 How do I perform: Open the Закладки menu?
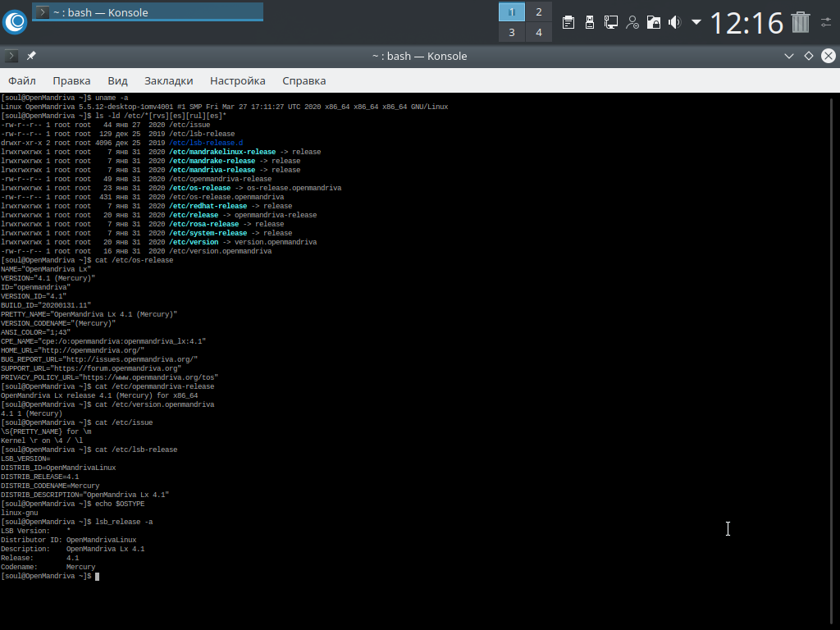pyautogui.click(x=169, y=81)
